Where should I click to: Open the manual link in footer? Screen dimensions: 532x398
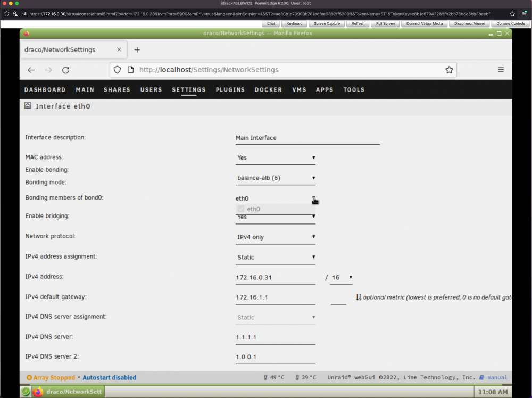(x=497, y=377)
